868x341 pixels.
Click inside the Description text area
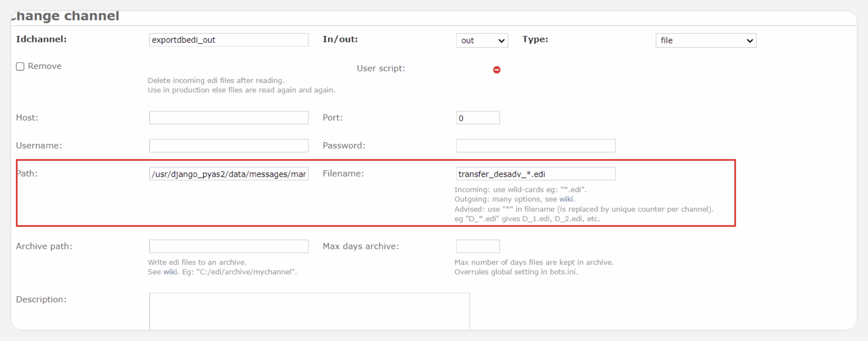click(x=309, y=311)
